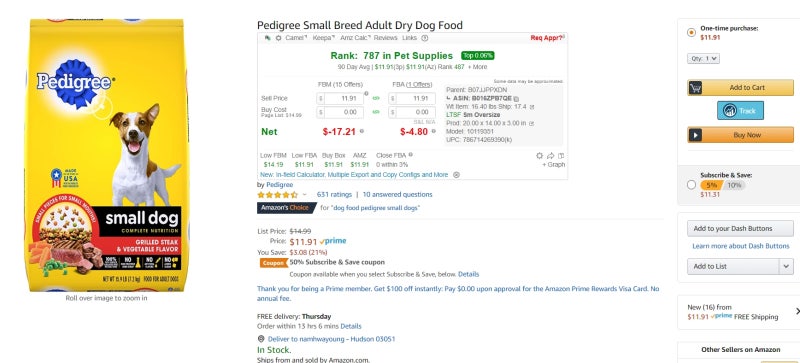Screen dimensions: 800x363
Task: Select the One-time purchase radio button
Action: 691,33
